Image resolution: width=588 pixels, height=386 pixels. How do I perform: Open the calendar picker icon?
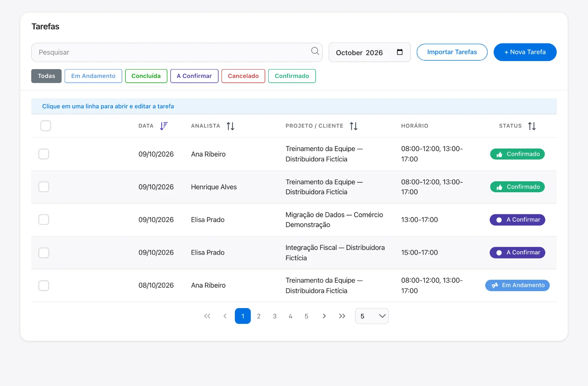[x=399, y=52]
